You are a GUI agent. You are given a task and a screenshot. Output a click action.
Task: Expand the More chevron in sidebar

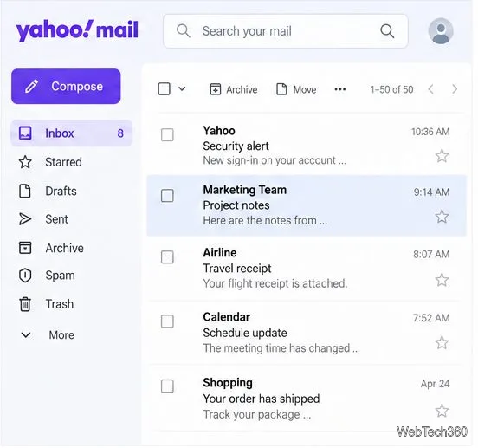(x=26, y=334)
